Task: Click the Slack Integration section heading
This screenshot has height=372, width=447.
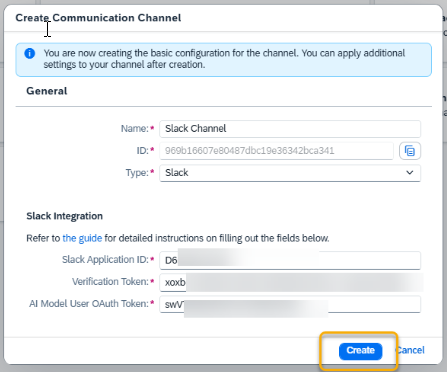Action: (x=64, y=216)
